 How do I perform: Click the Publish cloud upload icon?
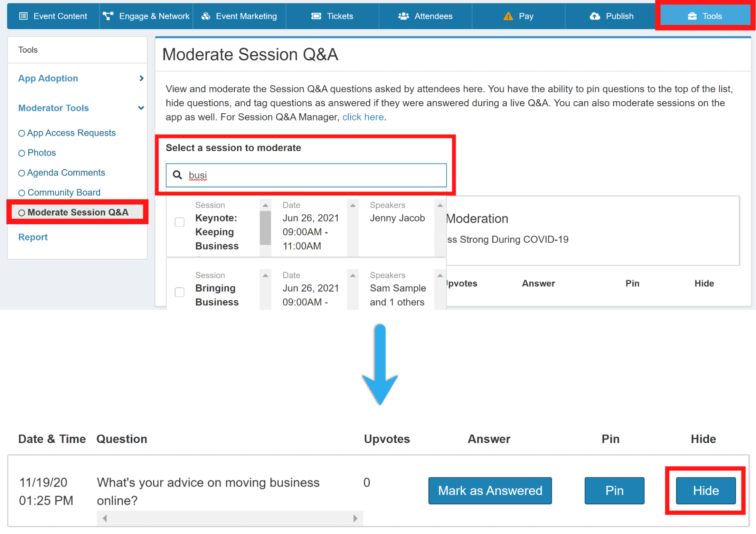pyautogui.click(x=595, y=16)
